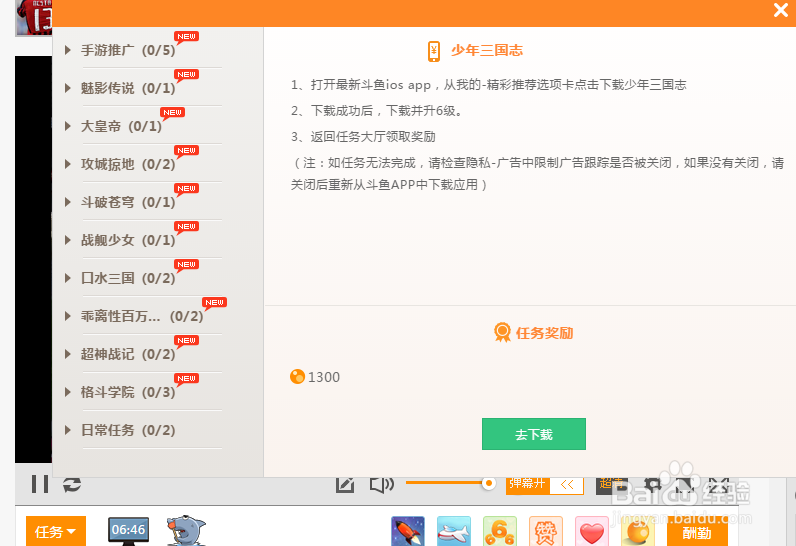Open the 超清 quality selector
This screenshot has height=546, width=796.
tap(612, 485)
